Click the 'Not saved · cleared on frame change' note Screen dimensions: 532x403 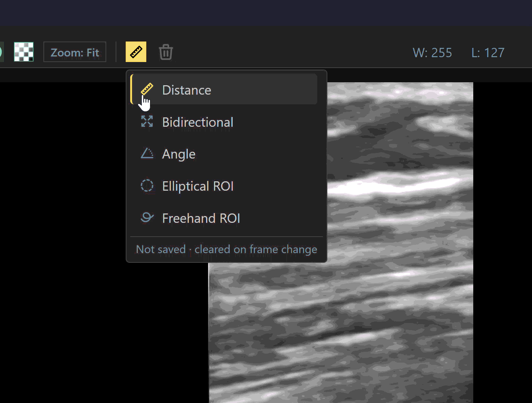click(226, 249)
